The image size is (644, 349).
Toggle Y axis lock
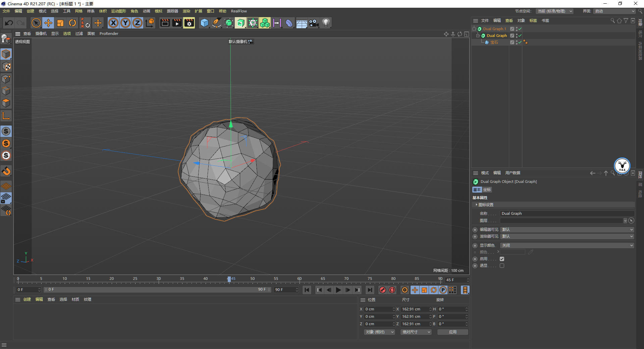125,23
